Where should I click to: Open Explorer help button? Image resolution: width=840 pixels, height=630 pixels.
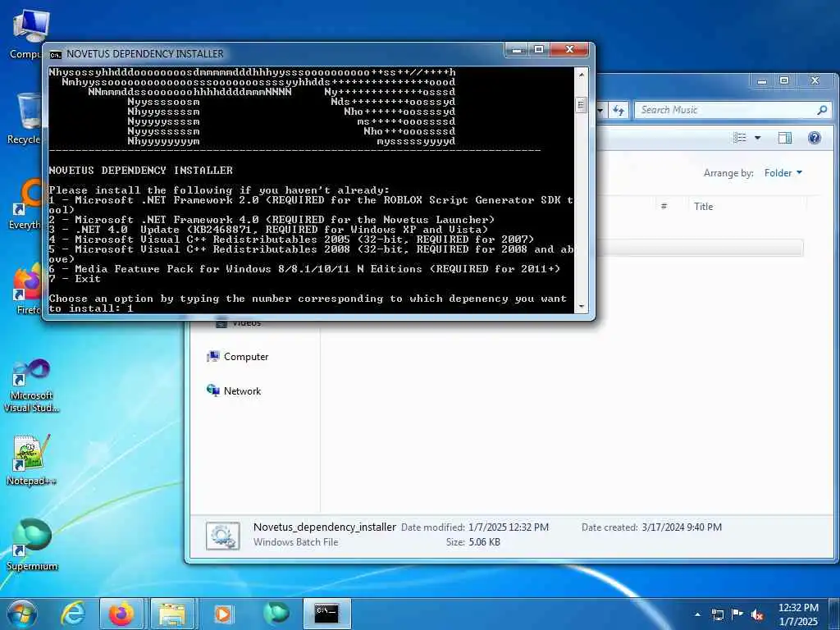click(x=815, y=138)
